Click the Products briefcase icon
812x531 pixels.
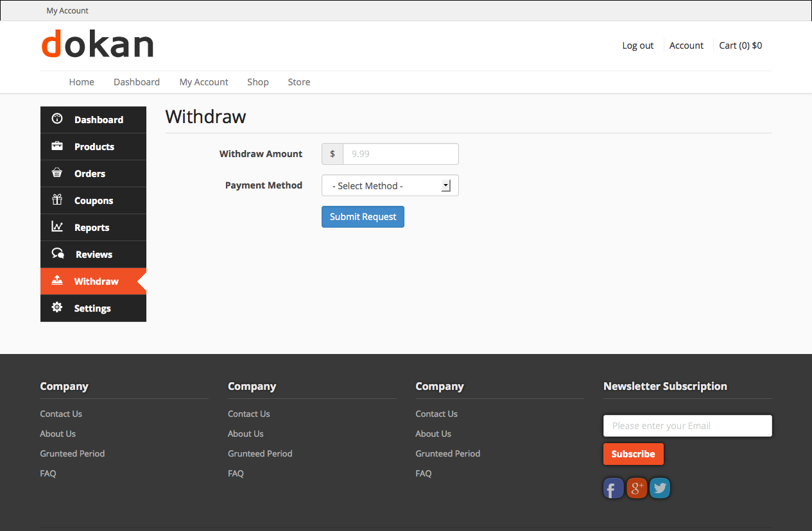[57, 146]
